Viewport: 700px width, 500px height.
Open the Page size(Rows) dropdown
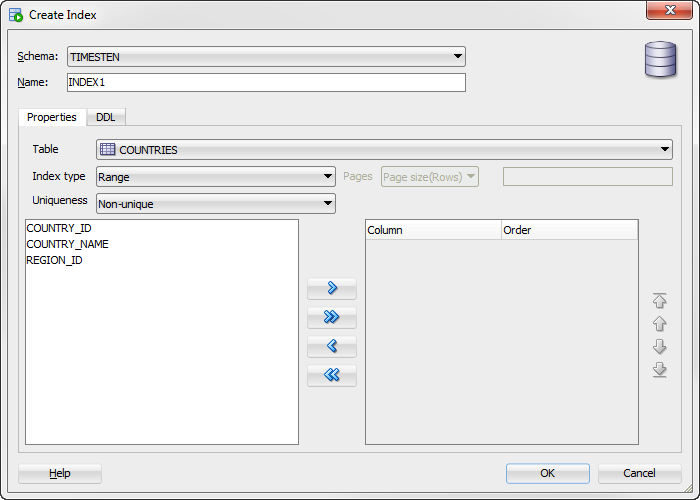pyautogui.click(x=429, y=177)
